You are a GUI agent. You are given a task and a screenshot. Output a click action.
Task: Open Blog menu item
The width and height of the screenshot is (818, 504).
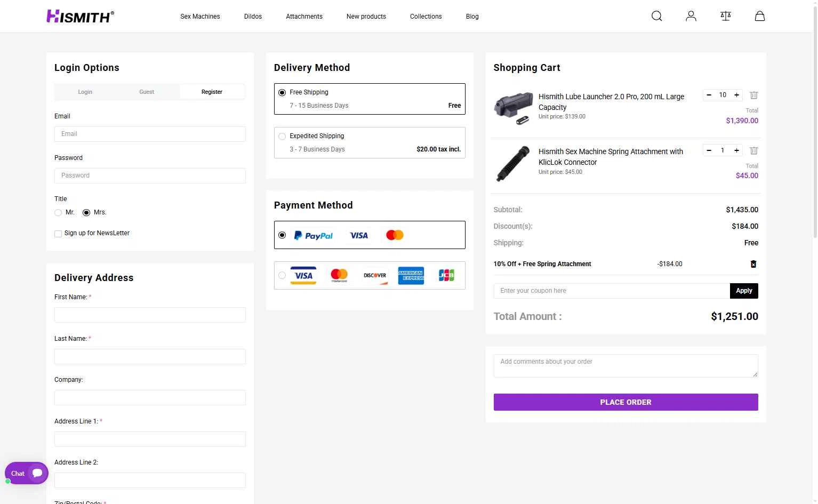472,17
